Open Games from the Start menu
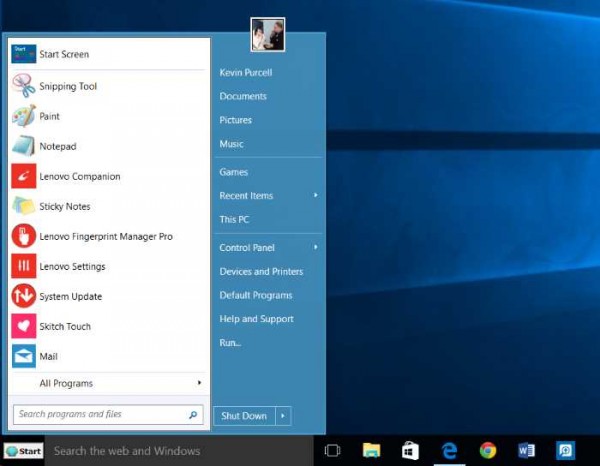Viewport: 600px width, 466px height. click(x=234, y=172)
